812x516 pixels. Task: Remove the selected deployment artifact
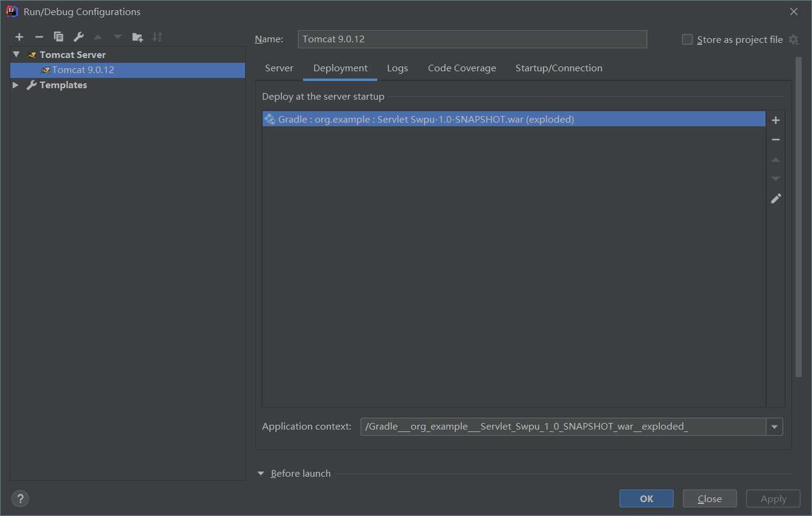tap(776, 140)
